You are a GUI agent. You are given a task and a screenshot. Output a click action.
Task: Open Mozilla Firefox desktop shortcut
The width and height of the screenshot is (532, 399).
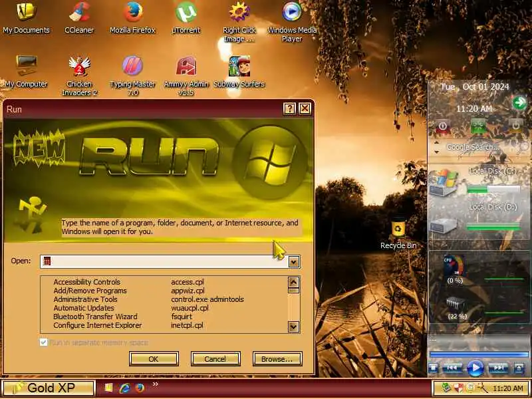click(x=132, y=19)
